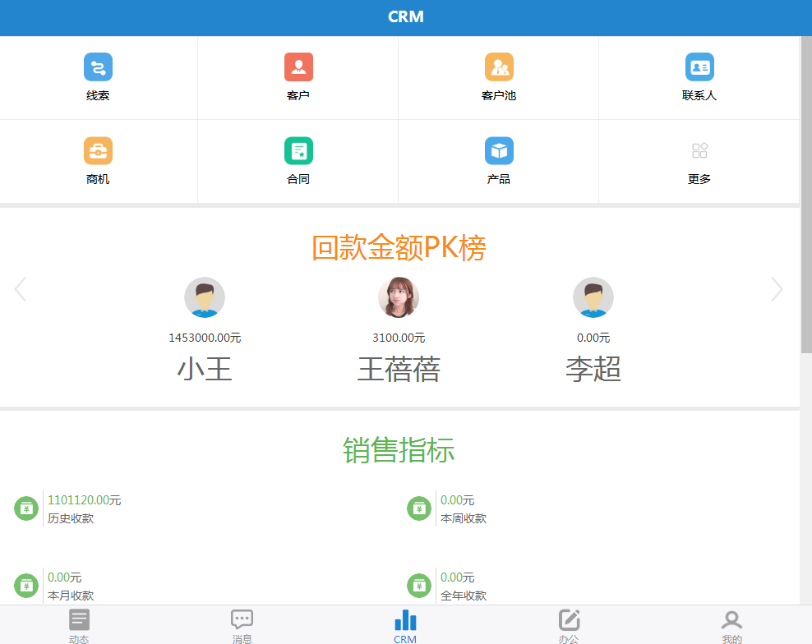
Task: Select the CRM tab in bottom bar
Action: 405,626
